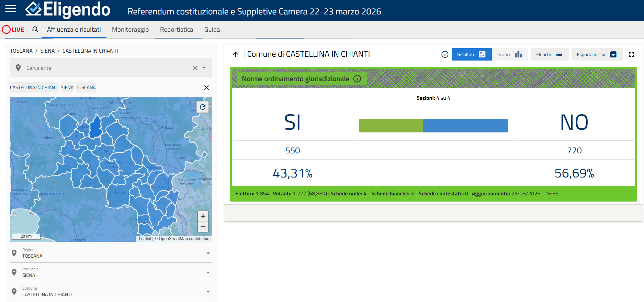Go to SIENA in the breadcrumb
The width and height of the screenshot is (644, 302).
[x=47, y=51]
